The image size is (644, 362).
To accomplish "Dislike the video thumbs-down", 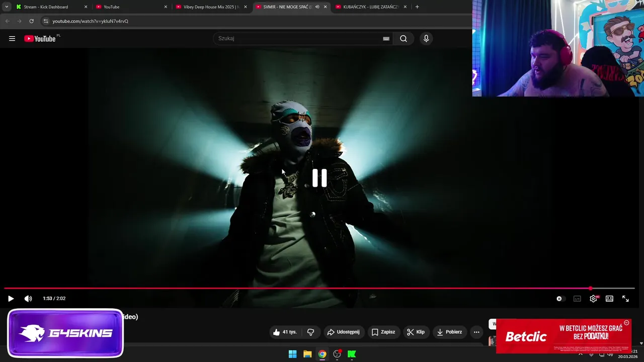I will [310, 332].
